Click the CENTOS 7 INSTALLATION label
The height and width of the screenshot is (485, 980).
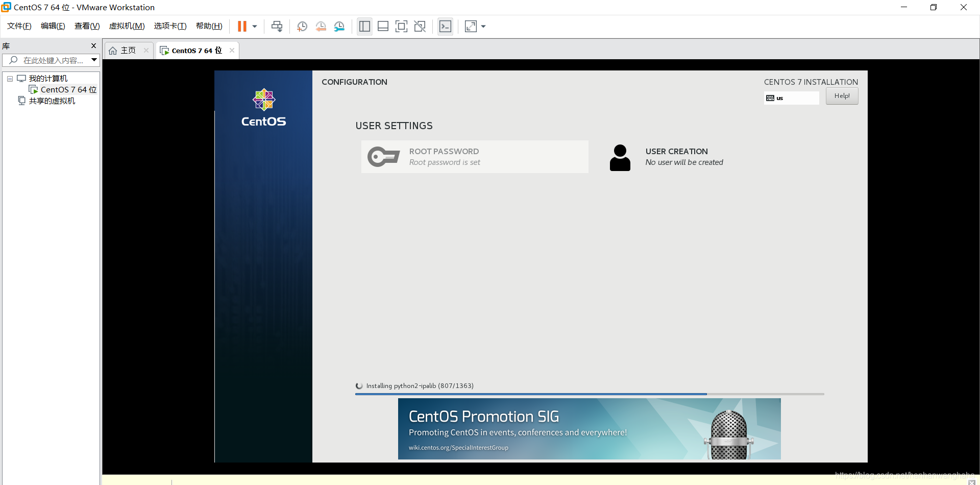tap(811, 82)
